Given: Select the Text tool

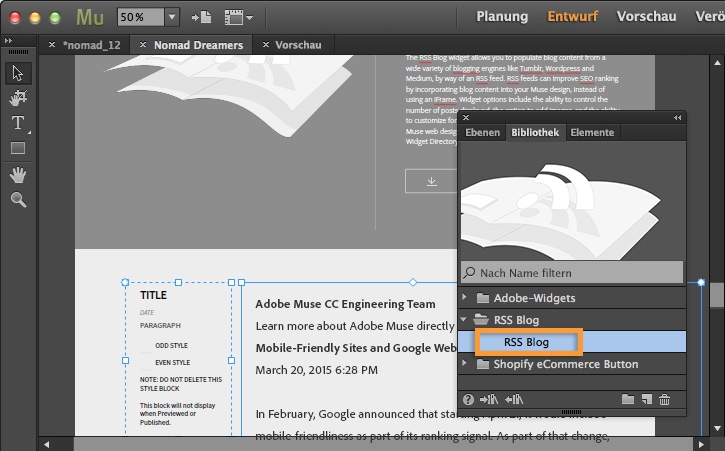Looking at the screenshot, I should (18, 123).
